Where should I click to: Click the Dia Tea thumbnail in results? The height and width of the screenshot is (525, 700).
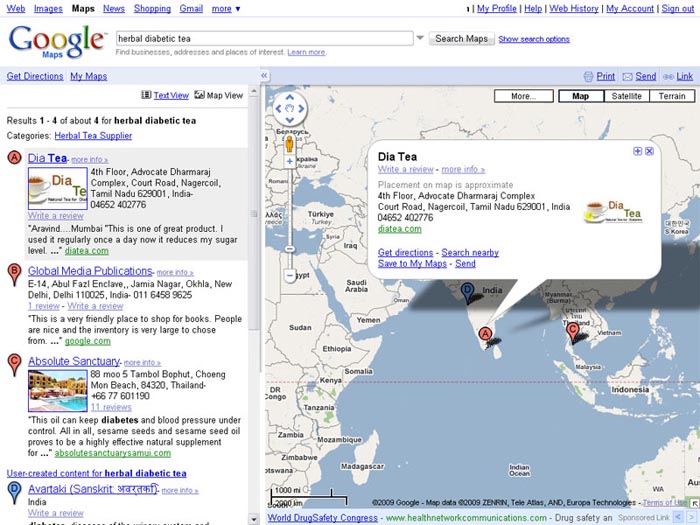[x=58, y=188]
